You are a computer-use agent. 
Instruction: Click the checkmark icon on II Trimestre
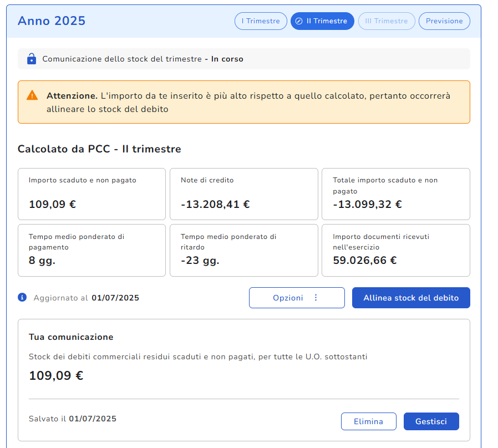point(299,21)
